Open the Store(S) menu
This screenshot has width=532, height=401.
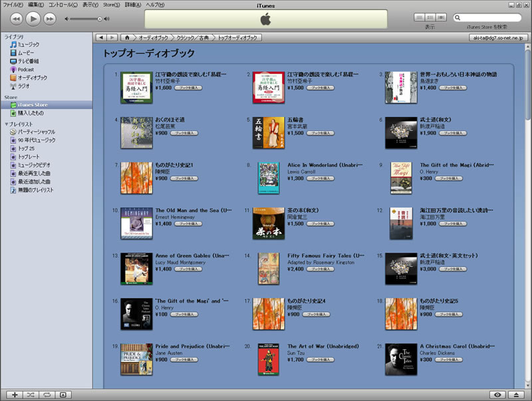(111, 5)
